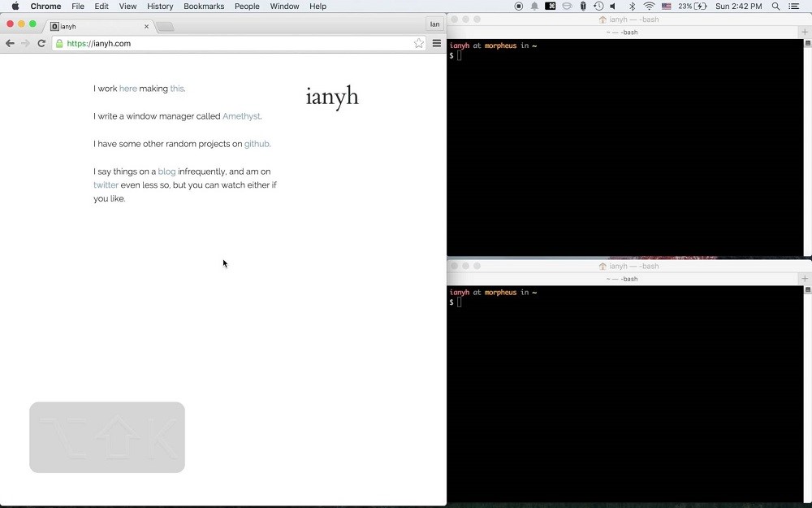Open the Bluetooth menu bar icon
The image size is (812, 508).
632,7
